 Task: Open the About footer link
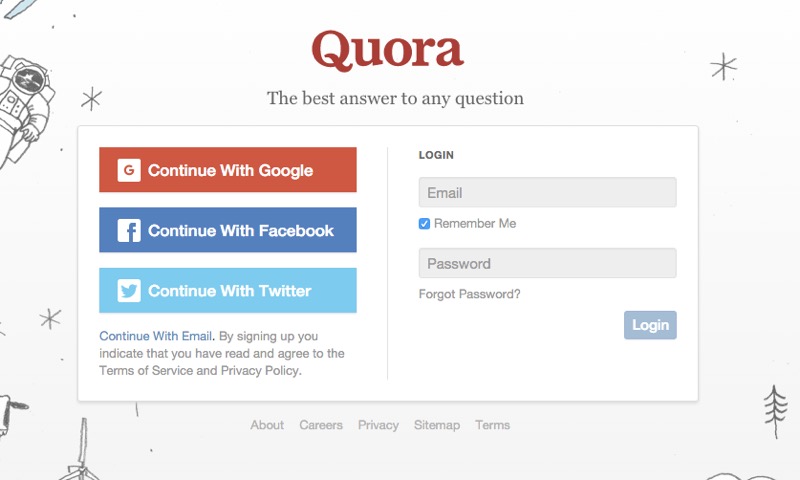(x=267, y=425)
